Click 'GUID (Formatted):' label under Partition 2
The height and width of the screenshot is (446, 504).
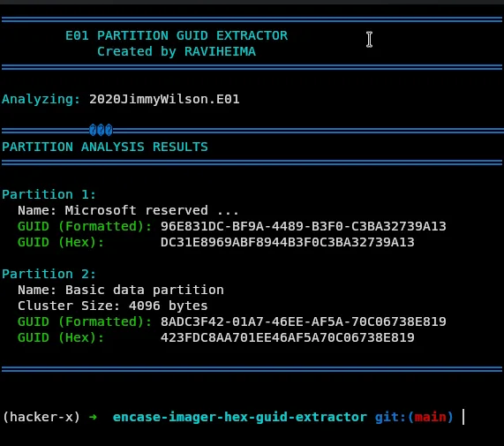85,321
